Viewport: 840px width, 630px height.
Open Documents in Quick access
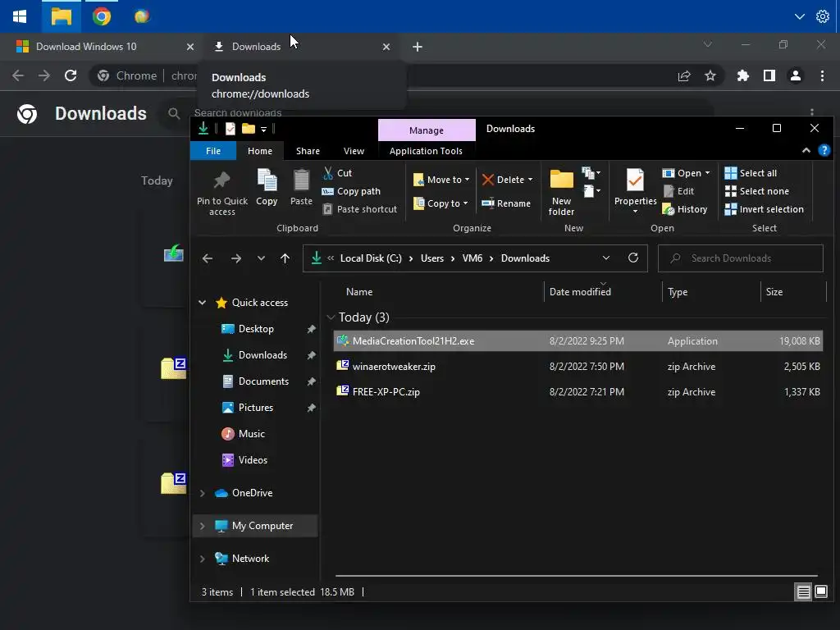[263, 381]
